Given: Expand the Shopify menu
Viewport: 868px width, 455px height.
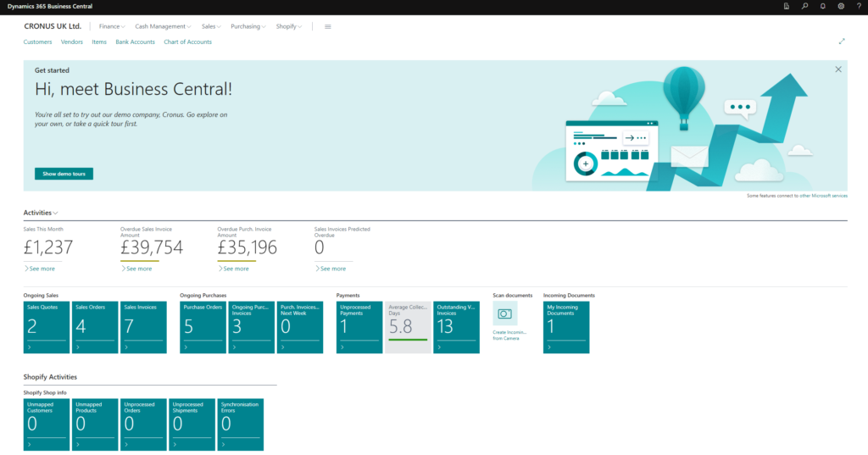Looking at the screenshot, I should [x=288, y=26].
